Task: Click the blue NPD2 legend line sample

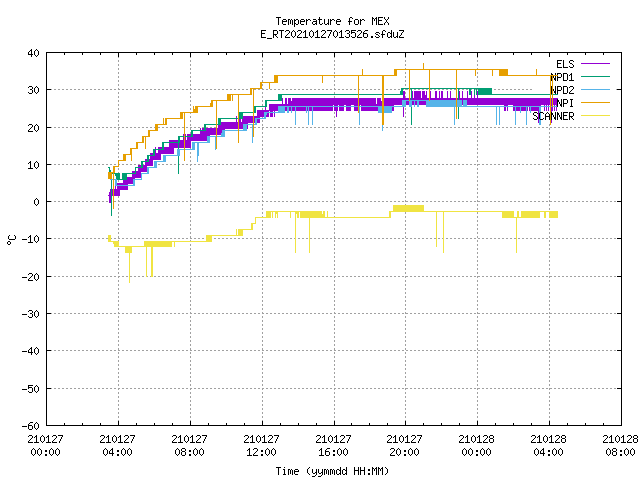Action: [x=595, y=89]
